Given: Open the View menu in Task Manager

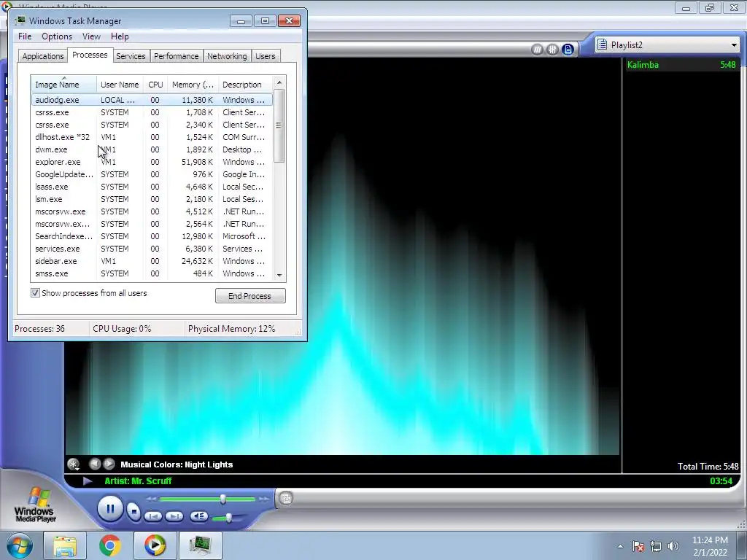Looking at the screenshot, I should [91, 36].
